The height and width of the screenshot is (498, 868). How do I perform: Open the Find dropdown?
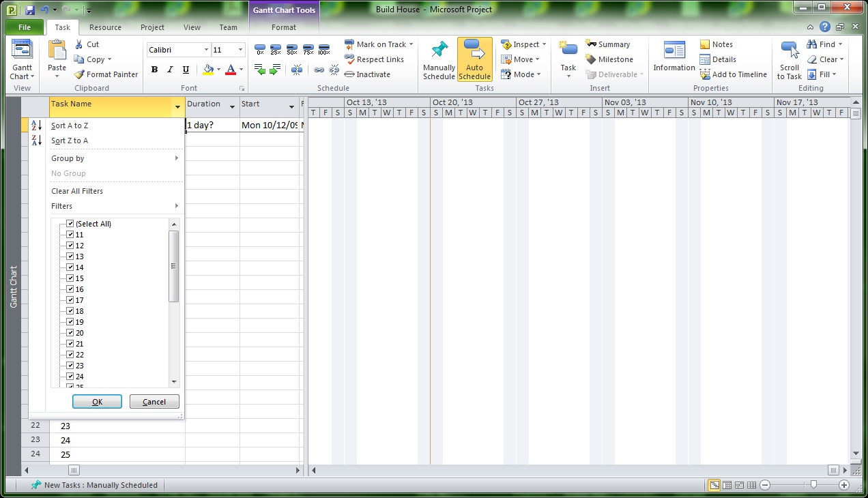pyautogui.click(x=824, y=44)
